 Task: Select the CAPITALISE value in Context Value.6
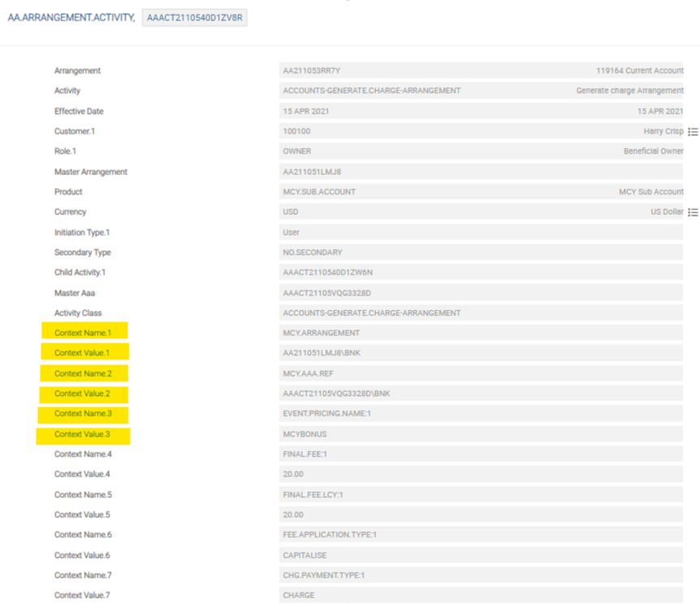(x=480, y=555)
